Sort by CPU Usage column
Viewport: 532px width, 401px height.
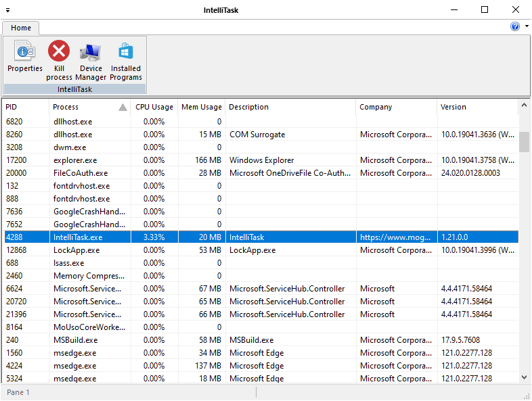154,107
